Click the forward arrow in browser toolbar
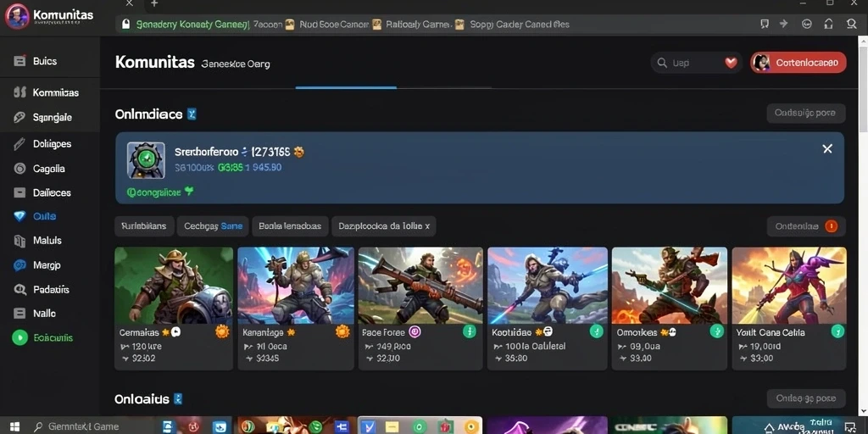 (x=783, y=24)
